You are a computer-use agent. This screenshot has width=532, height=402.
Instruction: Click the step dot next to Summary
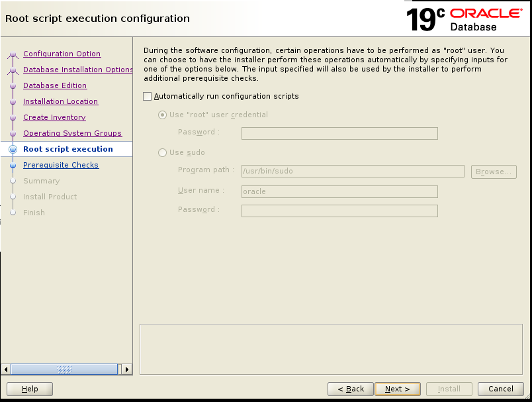(x=13, y=181)
